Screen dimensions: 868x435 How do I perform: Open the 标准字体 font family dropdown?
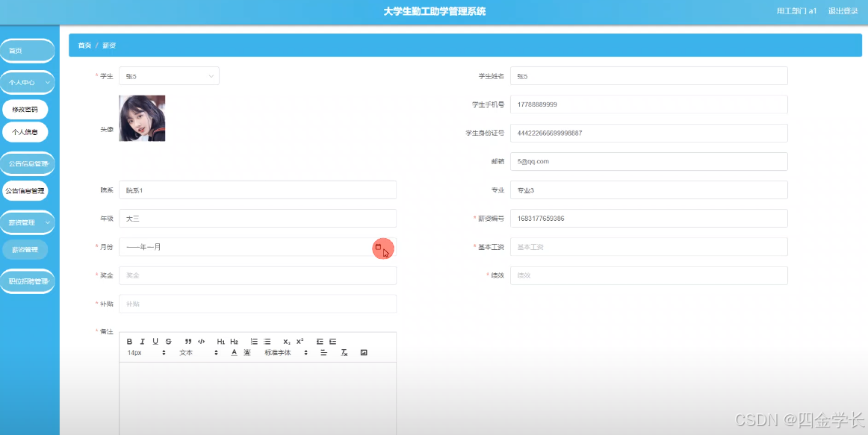click(285, 353)
